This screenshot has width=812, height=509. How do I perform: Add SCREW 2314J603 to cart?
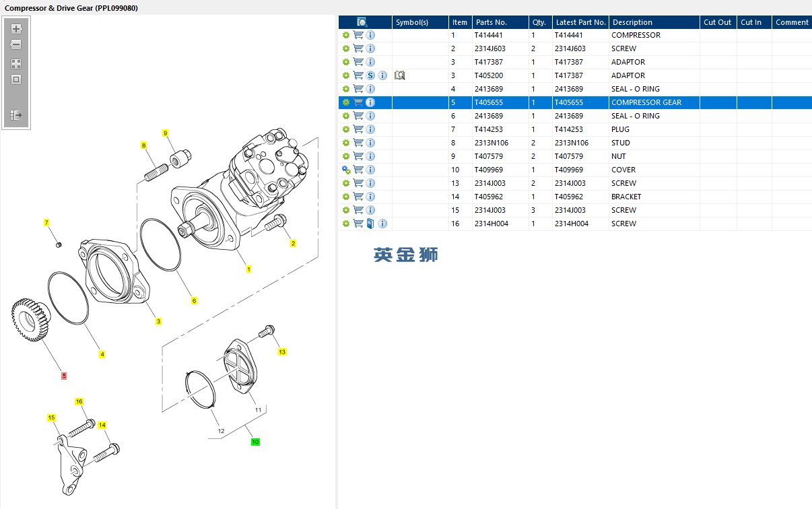[358, 48]
